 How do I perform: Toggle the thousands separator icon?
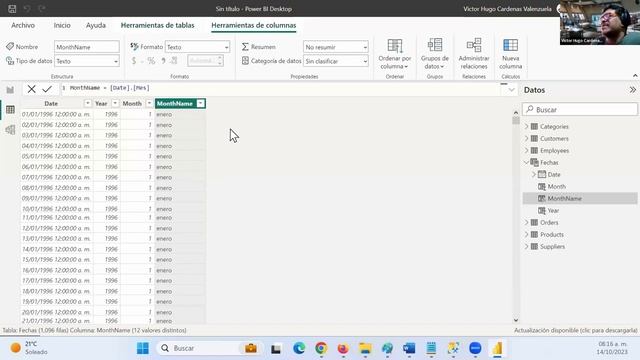[163, 61]
